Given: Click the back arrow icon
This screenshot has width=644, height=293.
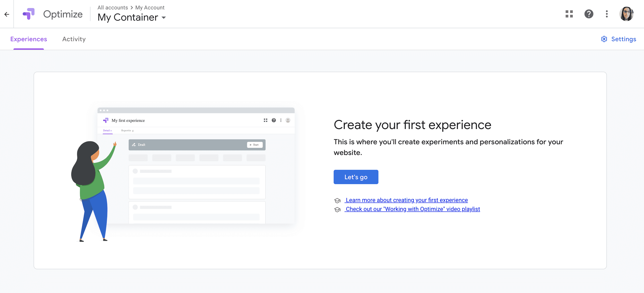Looking at the screenshot, I should [7, 14].
